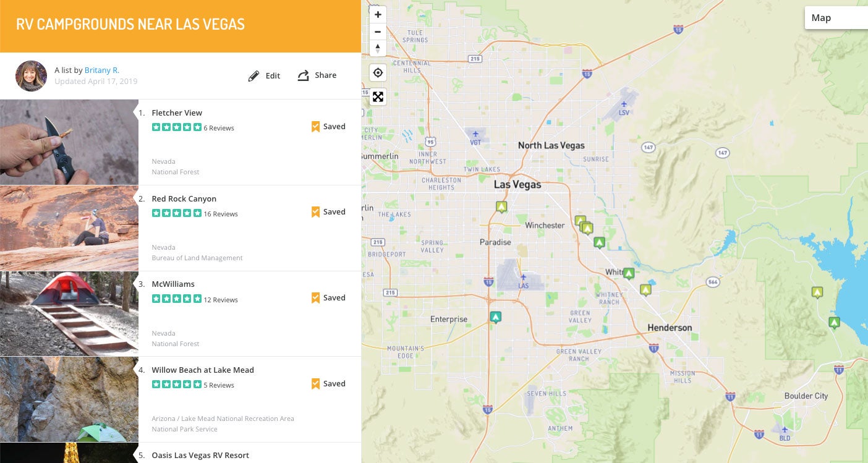Click the 5 Reviews text

coord(219,386)
